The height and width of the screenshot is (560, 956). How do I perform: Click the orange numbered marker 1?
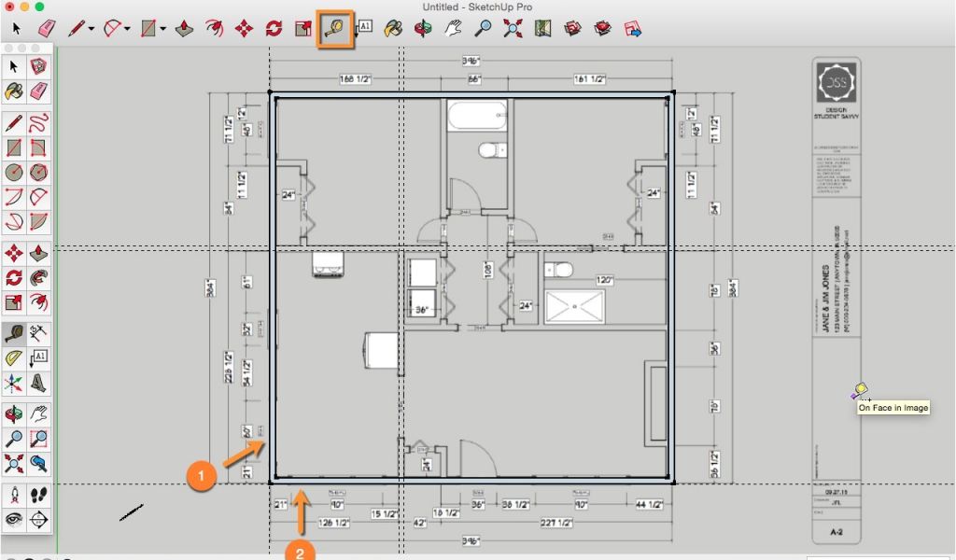(197, 475)
